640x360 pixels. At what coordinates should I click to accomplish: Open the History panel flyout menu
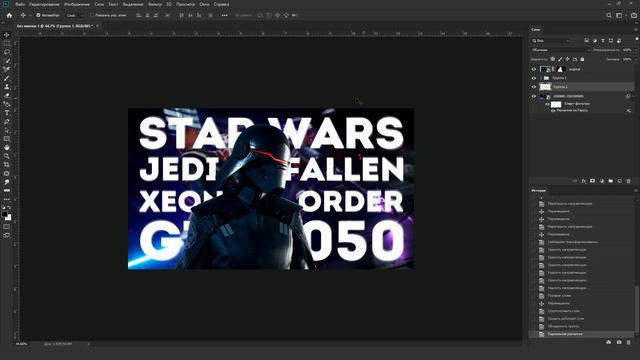click(636, 191)
